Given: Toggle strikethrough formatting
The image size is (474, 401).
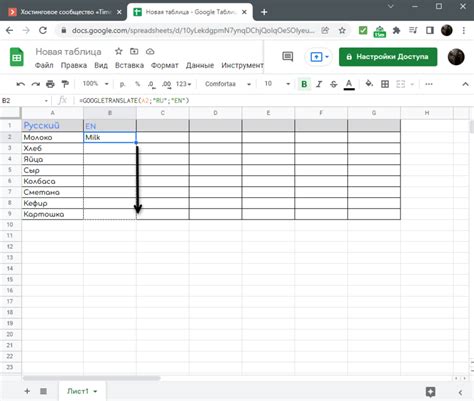Looking at the screenshot, I should tap(334, 84).
